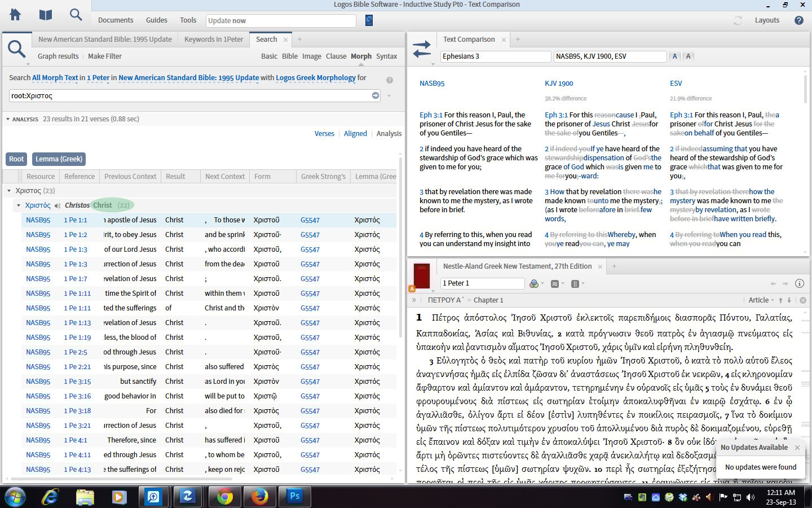Open the 1 Pe 1:1 reference link

click(76, 220)
